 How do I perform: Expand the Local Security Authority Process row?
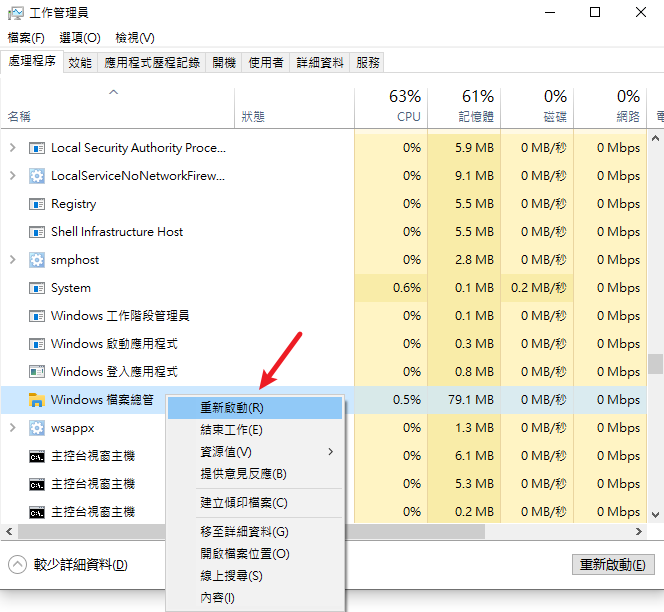13,148
